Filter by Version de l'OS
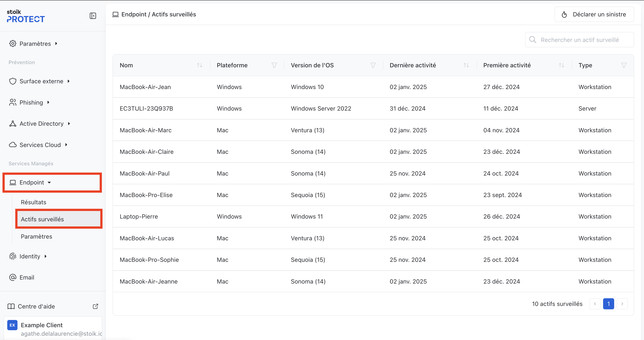 [373, 65]
